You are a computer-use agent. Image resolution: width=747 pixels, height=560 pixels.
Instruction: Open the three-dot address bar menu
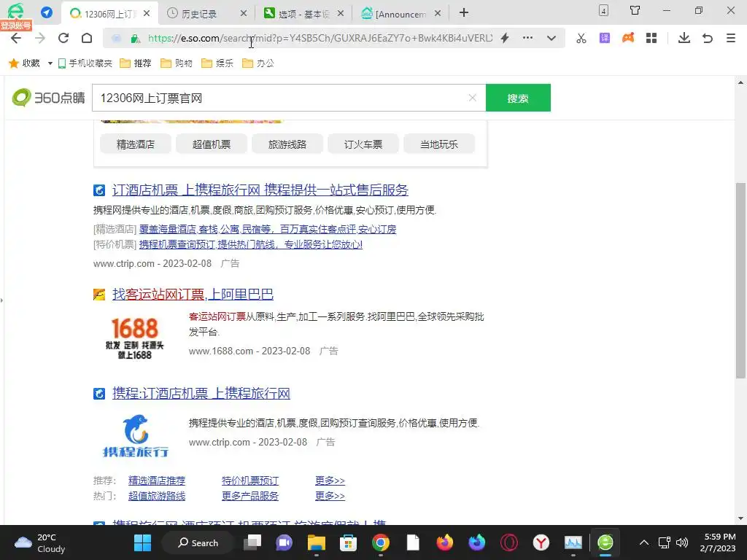[x=528, y=38]
